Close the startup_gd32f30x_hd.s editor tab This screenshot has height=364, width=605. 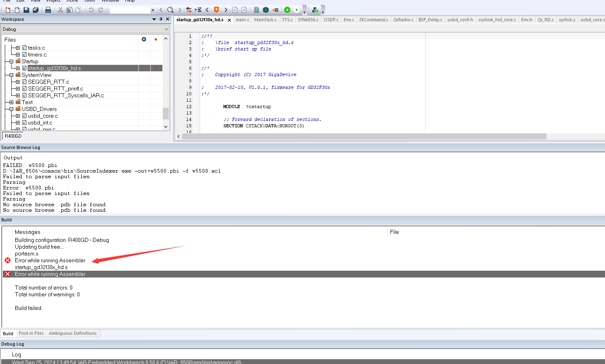click(x=229, y=20)
